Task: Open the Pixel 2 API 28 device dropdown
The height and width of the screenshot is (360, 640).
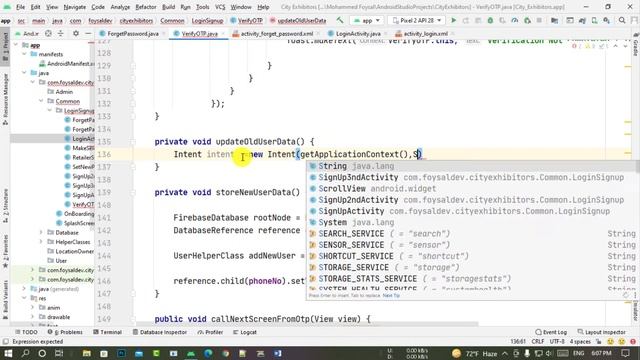Action: tap(417, 20)
